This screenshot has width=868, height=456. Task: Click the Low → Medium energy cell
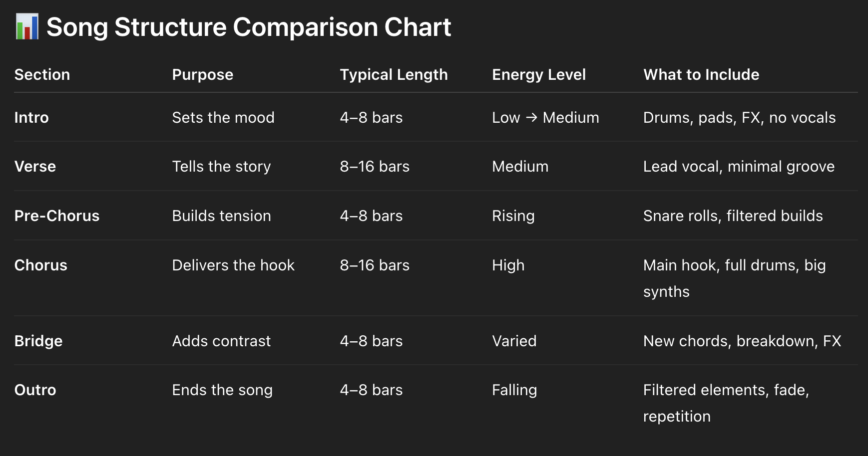545,118
